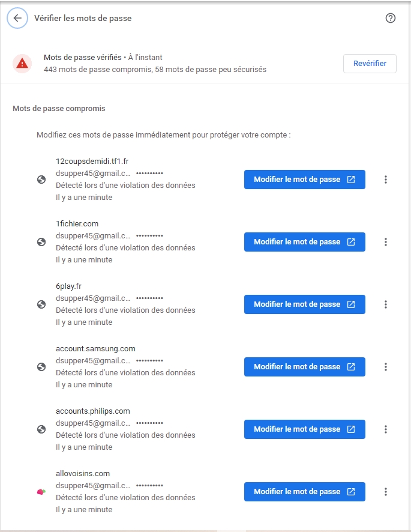Open the three-dot menu for 1fichier.com
This screenshot has width=411, height=532.
coord(386,242)
